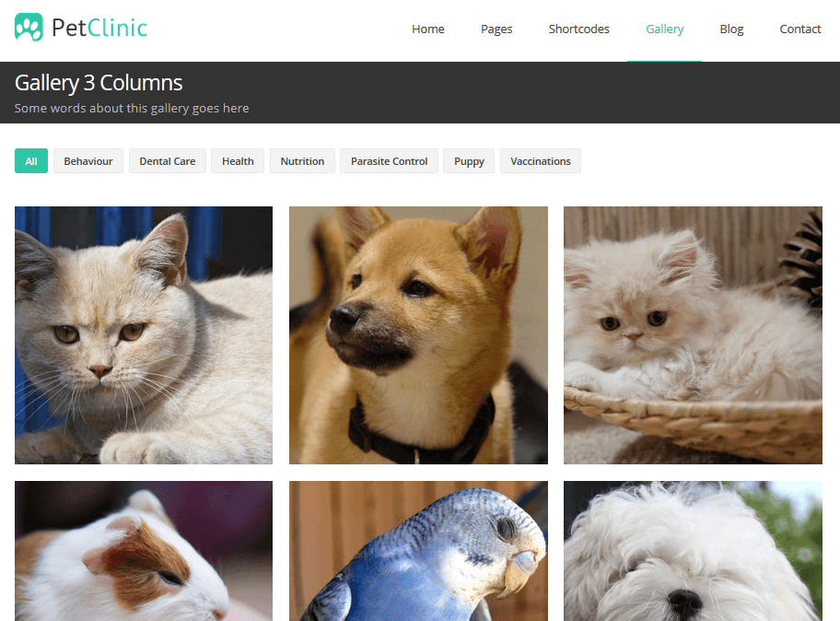
Task: Open the Contact menu item
Action: tap(799, 29)
